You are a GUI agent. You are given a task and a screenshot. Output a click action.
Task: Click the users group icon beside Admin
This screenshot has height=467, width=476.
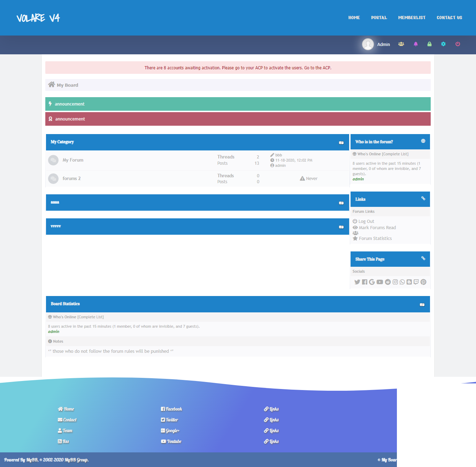[401, 44]
